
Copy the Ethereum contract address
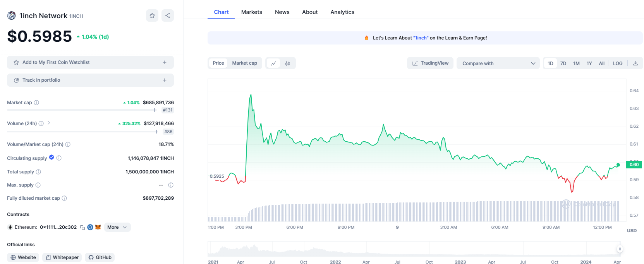click(82, 228)
